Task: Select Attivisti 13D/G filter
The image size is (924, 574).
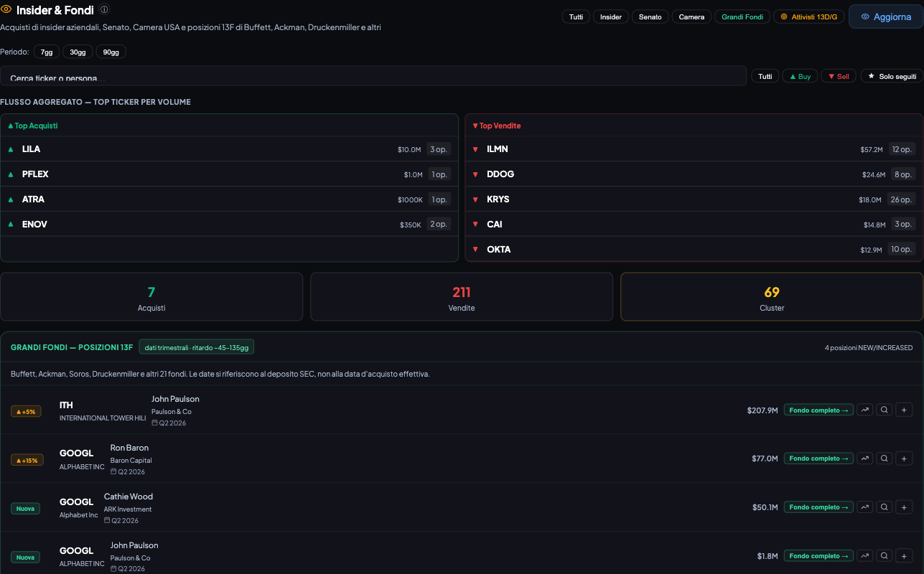Action: coord(808,17)
